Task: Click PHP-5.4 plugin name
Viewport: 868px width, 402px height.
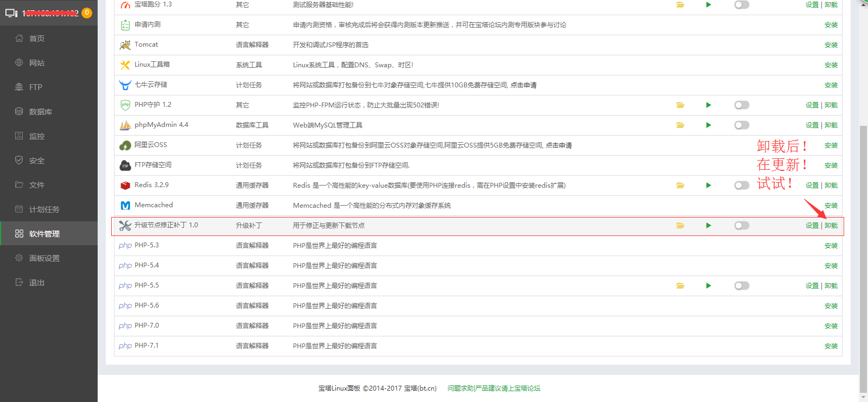Action: tap(147, 265)
